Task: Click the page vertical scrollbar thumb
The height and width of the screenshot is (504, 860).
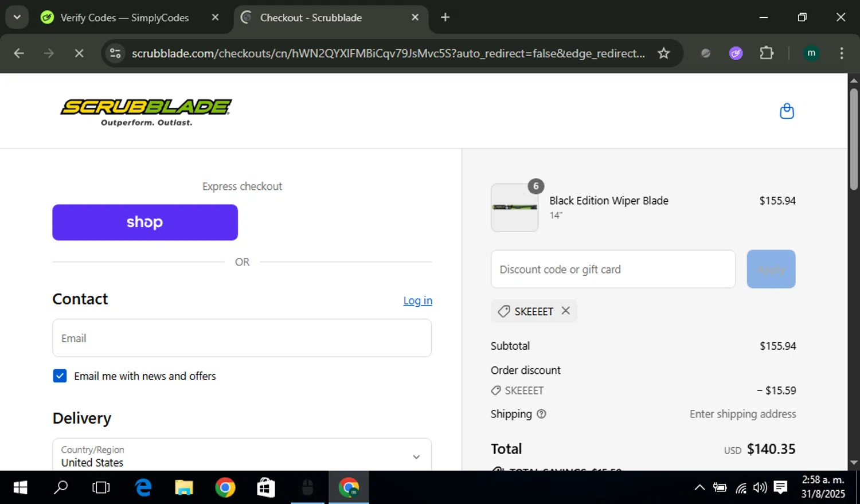Action: [854, 139]
